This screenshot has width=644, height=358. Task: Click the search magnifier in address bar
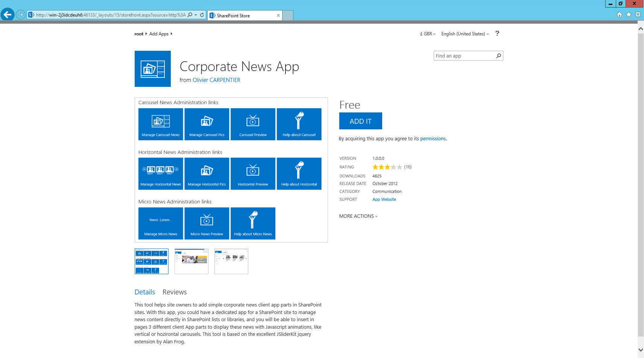pyautogui.click(x=190, y=15)
